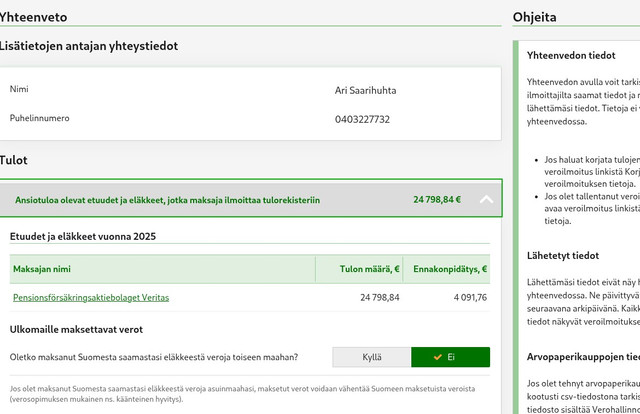The height and width of the screenshot is (414, 640).
Task: Click the Ohjeita heading
Action: click(534, 17)
